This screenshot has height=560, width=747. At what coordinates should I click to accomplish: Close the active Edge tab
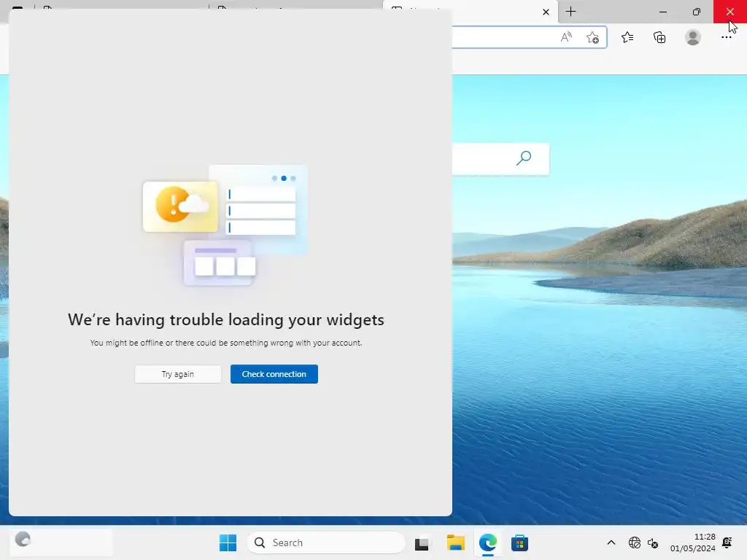click(x=546, y=12)
